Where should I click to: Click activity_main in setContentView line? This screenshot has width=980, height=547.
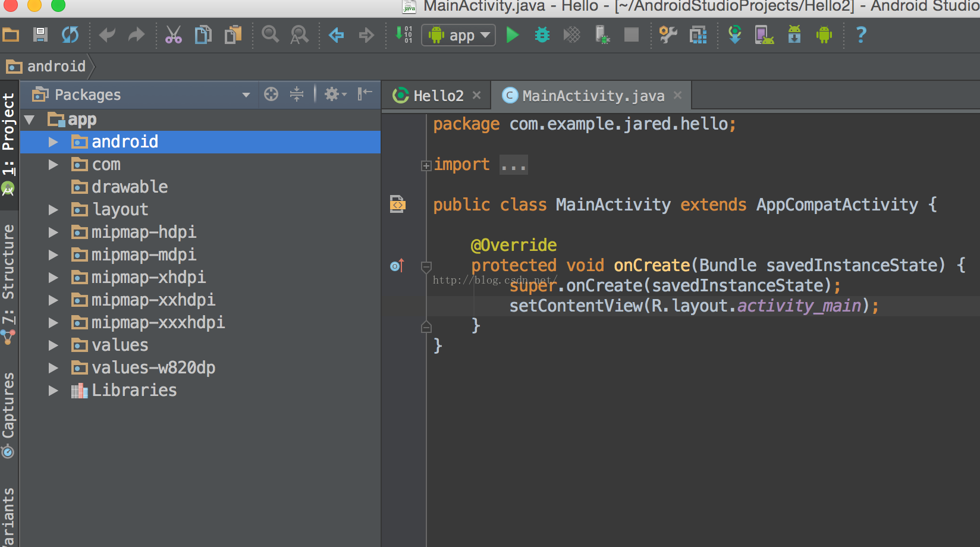coord(799,306)
